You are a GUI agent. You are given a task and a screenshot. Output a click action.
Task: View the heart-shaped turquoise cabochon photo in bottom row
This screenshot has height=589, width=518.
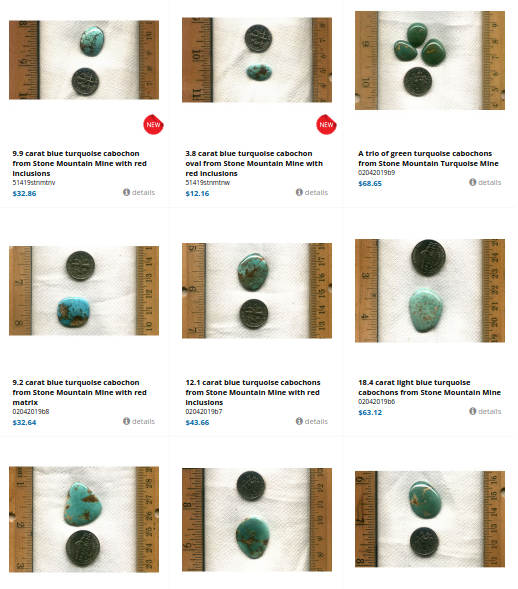pyautogui.click(x=84, y=519)
